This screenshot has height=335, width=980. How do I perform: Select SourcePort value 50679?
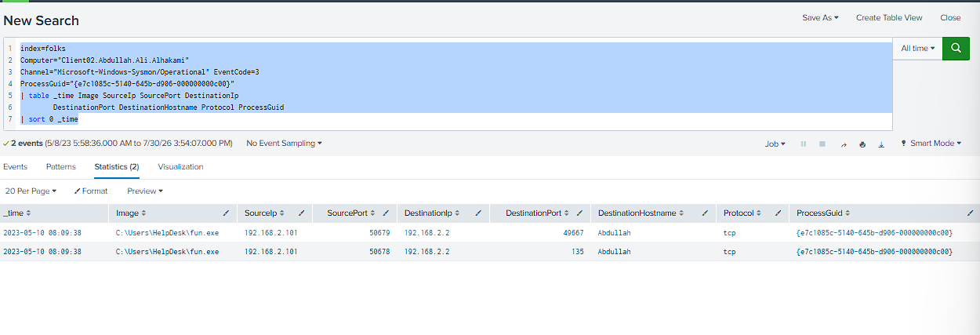(x=380, y=232)
